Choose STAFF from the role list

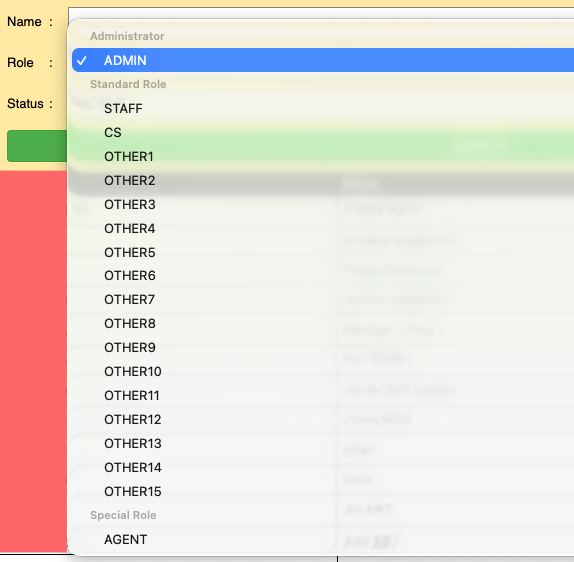click(323, 108)
